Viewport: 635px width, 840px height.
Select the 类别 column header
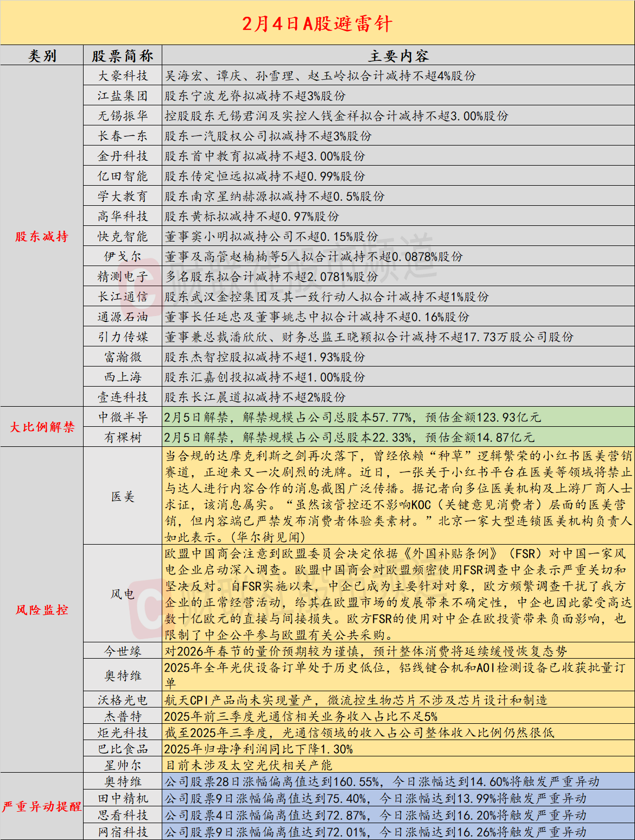click(42, 56)
